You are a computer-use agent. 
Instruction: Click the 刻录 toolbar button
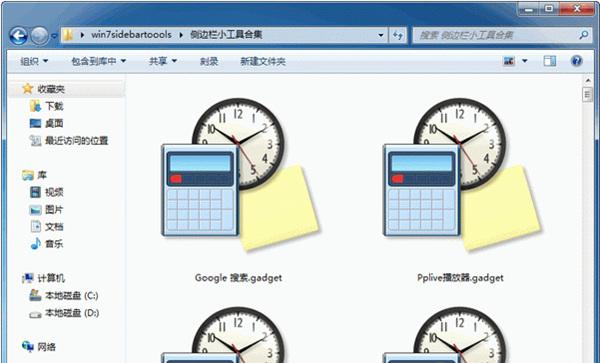209,61
